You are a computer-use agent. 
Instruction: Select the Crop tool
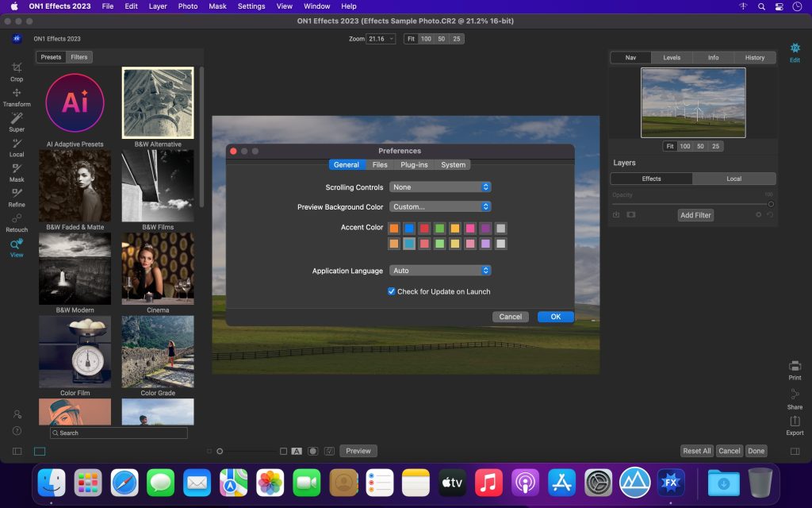pyautogui.click(x=17, y=71)
